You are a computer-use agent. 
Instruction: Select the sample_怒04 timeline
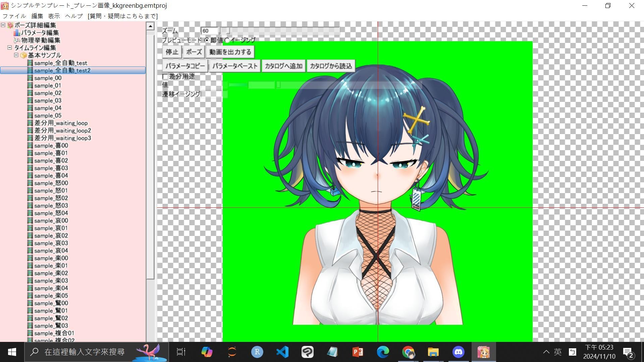pos(51,213)
